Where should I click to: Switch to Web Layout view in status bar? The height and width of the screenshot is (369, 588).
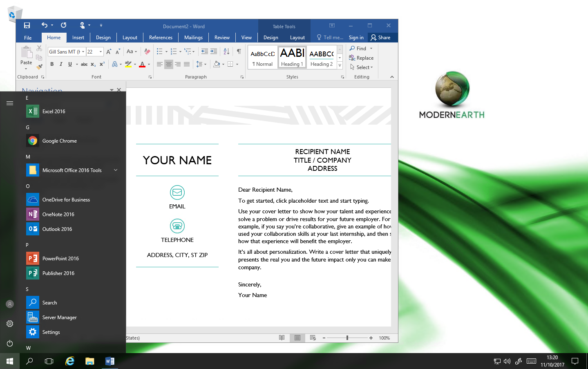[x=313, y=338]
